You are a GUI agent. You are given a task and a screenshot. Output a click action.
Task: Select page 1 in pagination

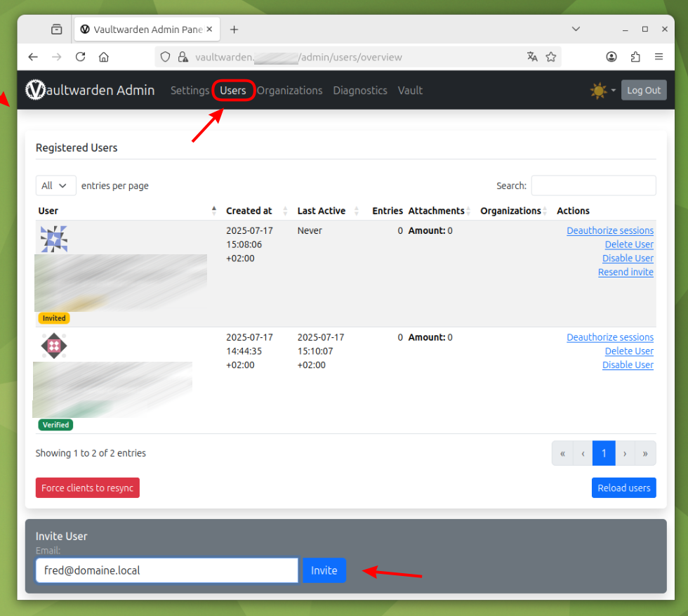pyautogui.click(x=604, y=453)
